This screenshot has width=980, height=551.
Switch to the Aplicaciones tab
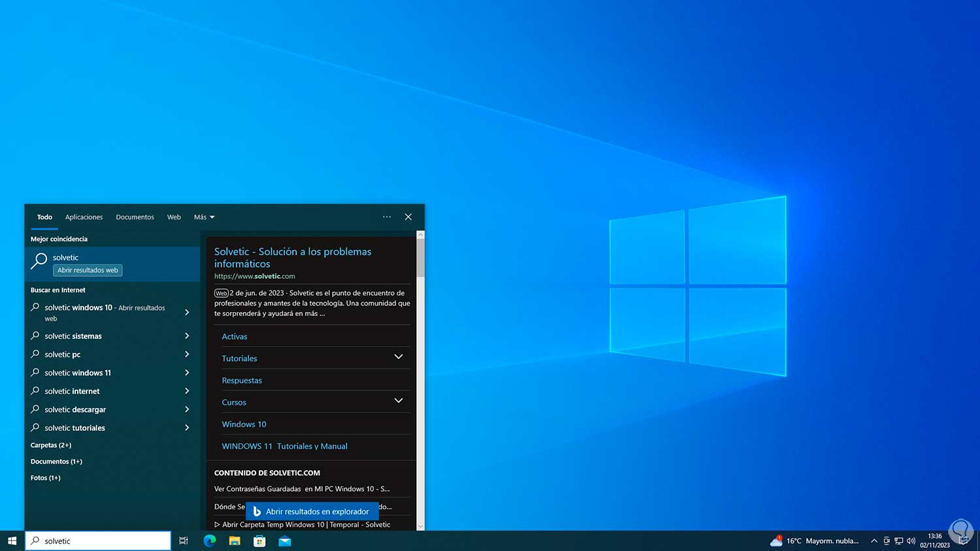click(x=84, y=217)
